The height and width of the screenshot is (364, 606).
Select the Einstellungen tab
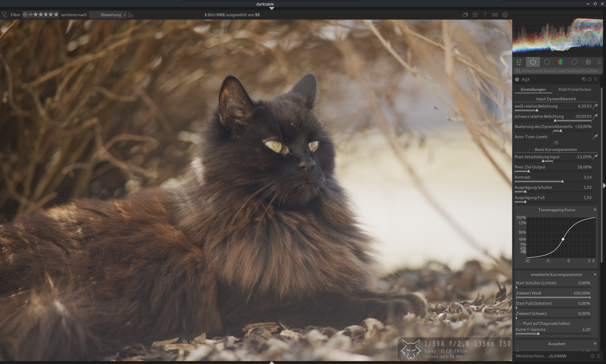tap(533, 90)
